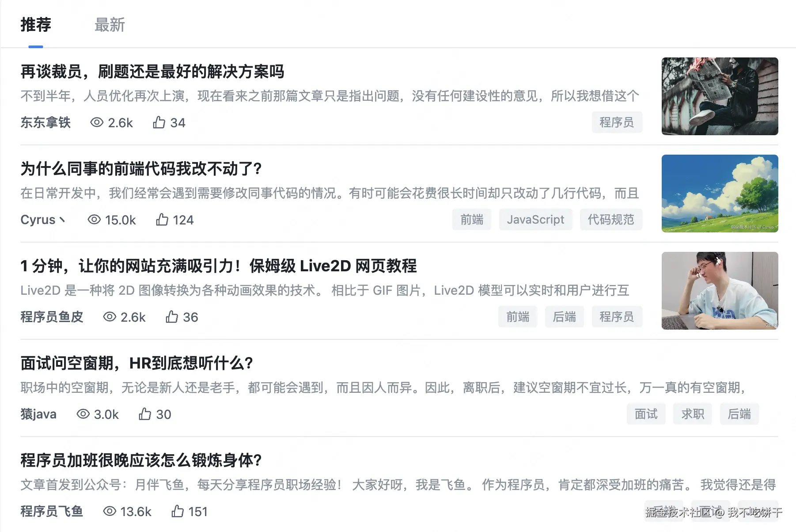Viewport: 796px width, 532px height.
Task: Open the anime clouds landscape thumbnail
Action: tap(720, 194)
